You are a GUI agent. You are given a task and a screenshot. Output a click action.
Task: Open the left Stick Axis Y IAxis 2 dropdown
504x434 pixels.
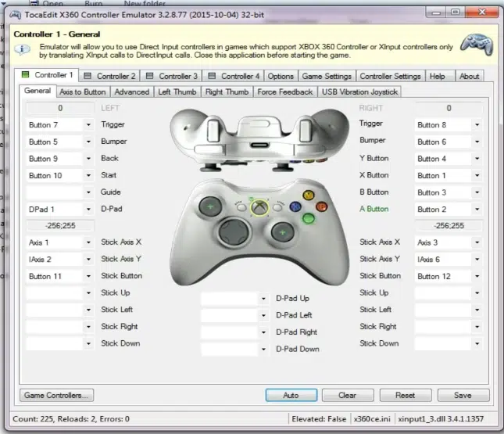(x=89, y=260)
